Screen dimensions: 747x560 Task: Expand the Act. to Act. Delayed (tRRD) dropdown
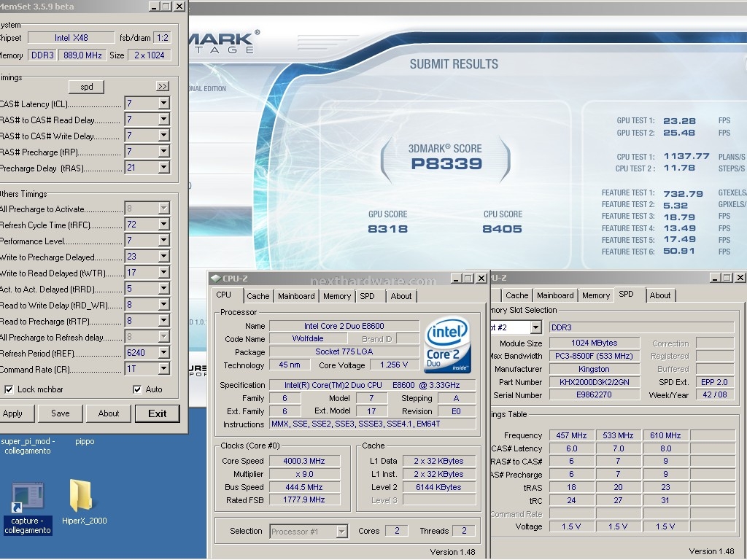[x=164, y=289]
